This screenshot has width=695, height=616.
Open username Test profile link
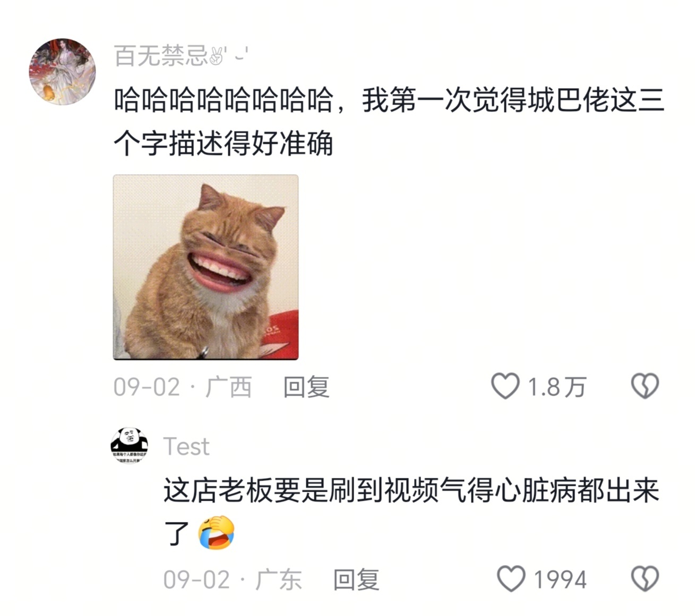186,446
